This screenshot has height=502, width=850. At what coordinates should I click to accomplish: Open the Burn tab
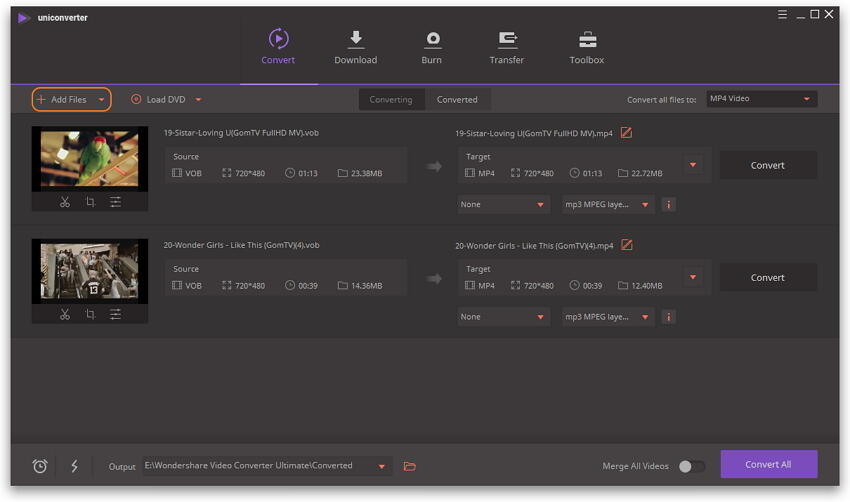432,47
